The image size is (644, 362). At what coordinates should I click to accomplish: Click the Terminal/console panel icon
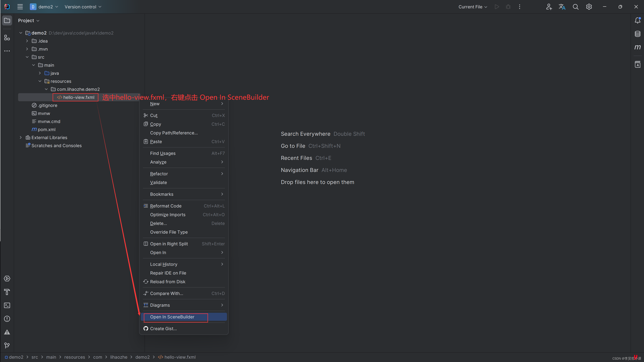click(x=7, y=305)
